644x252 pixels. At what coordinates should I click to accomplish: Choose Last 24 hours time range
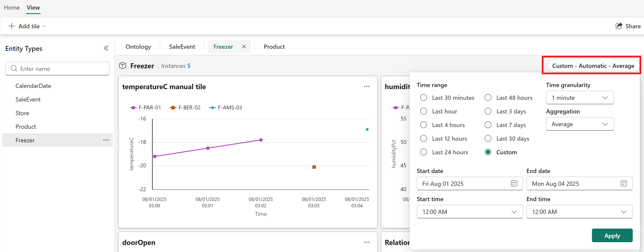click(424, 152)
